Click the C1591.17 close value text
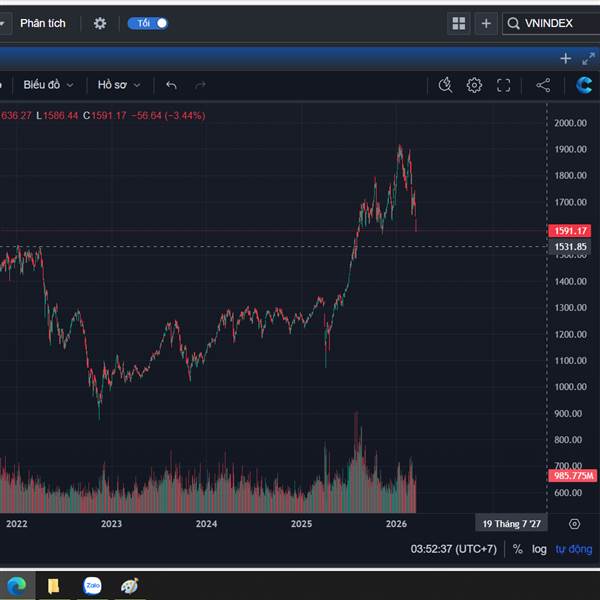The image size is (600, 600). [104, 115]
